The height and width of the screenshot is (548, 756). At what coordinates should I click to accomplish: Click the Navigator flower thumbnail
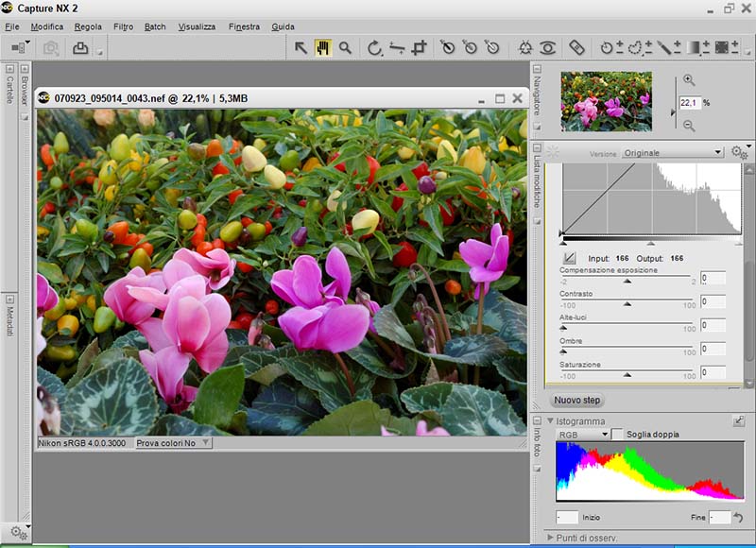pos(606,102)
